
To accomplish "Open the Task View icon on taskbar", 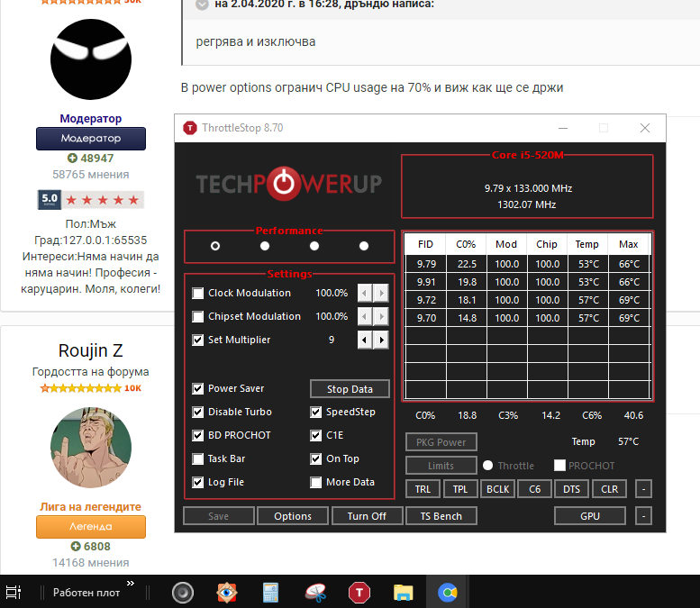I will (x=13, y=593).
